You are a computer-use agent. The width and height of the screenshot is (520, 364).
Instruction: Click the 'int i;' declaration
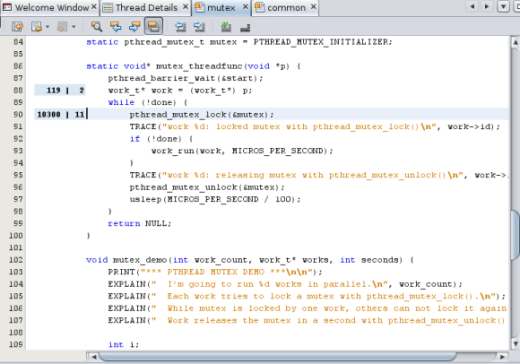123,344
